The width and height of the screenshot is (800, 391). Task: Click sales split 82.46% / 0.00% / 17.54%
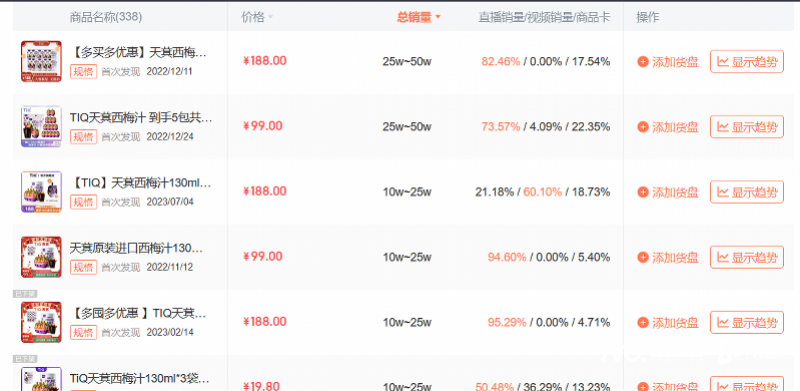tap(545, 62)
